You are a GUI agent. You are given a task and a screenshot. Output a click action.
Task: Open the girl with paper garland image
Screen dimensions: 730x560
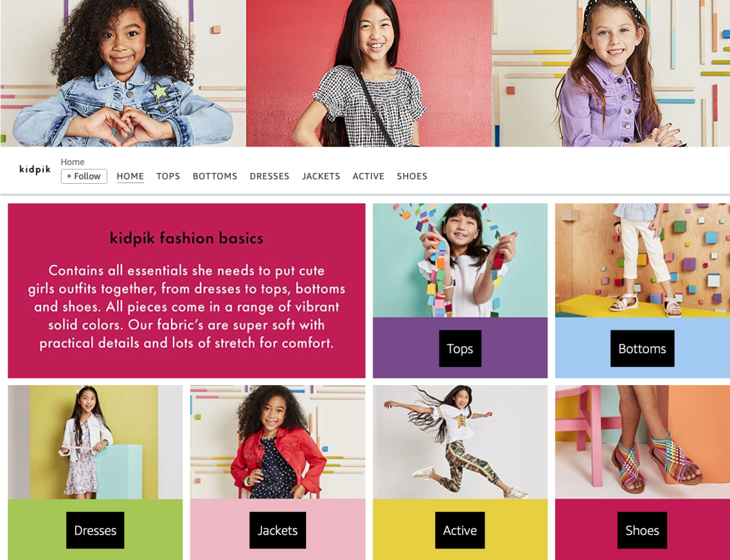coord(460,261)
